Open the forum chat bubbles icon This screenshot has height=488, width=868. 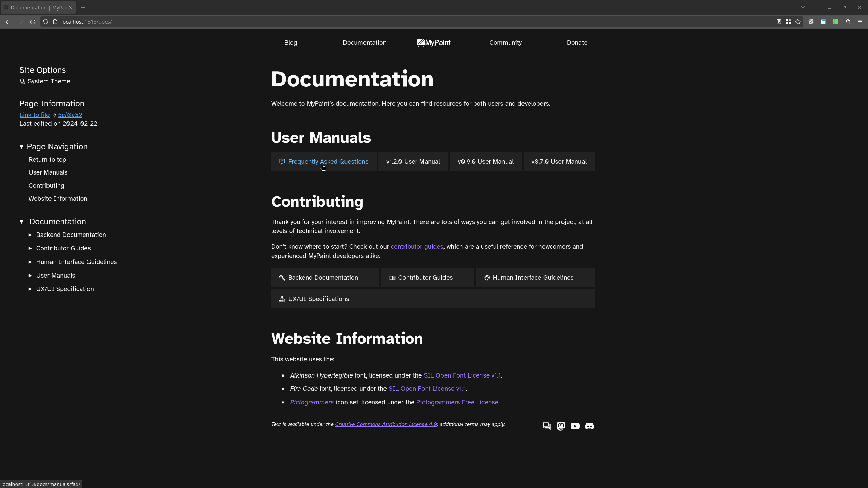tap(547, 426)
